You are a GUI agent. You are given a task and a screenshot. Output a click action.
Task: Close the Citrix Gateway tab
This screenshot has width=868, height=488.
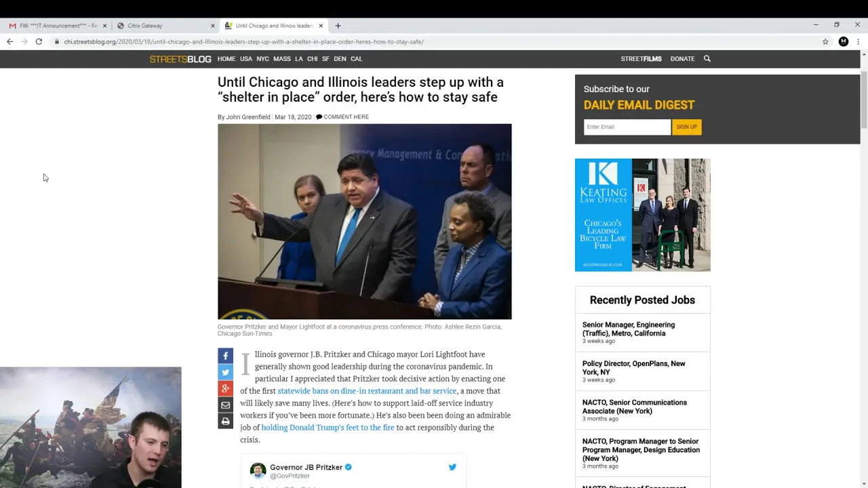pyautogui.click(x=212, y=26)
